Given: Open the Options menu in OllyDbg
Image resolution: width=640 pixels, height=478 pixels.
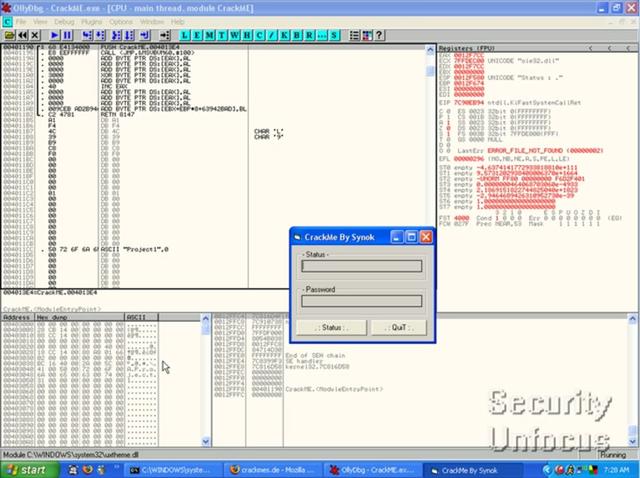Looking at the screenshot, I should pyautogui.click(x=121, y=22).
